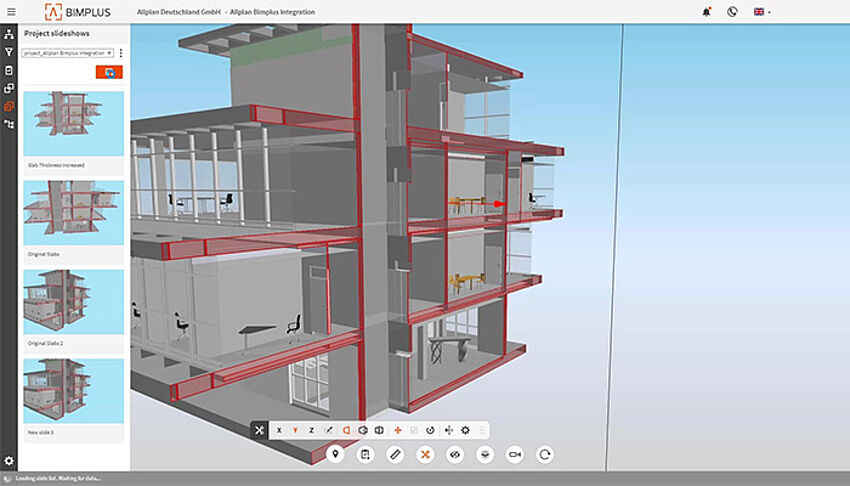Open the project slideshow selection dropdown
The width and height of the screenshot is (850, 486).
tap(67, 52)
